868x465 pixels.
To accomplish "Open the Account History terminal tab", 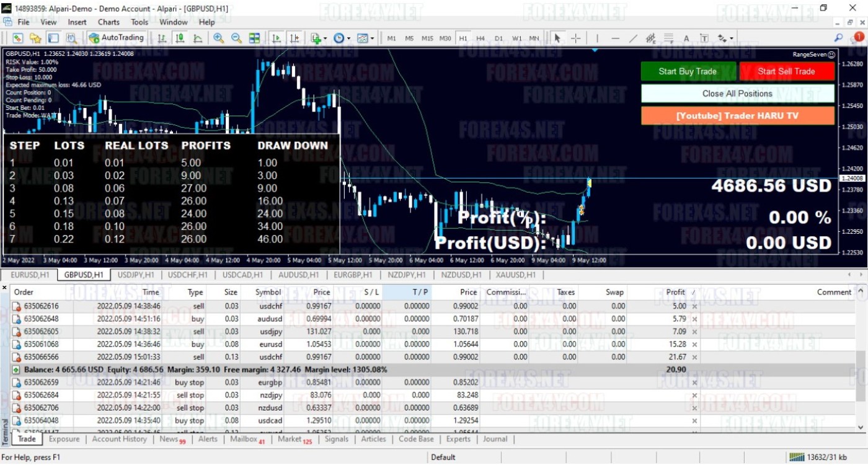I will (x=120, y=439).
